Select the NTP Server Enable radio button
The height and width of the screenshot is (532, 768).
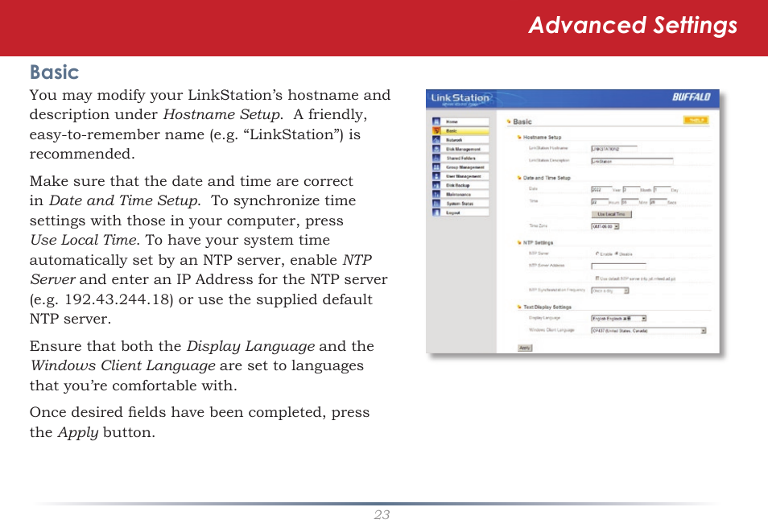[597, 254]
